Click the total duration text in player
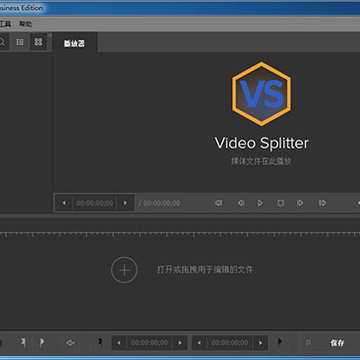 click(160, 203)
